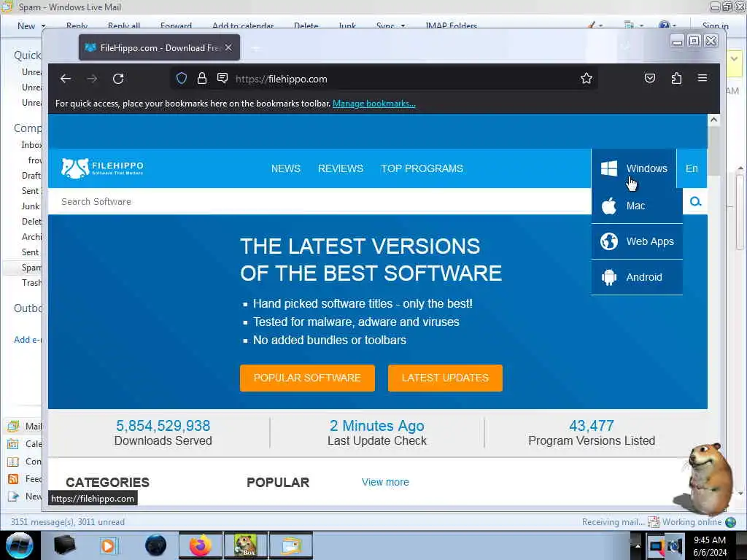Viewport: 747px width, 560px height.
Task: Open Feeds view icon in Live Mail
Action: [x=13, y=479]
